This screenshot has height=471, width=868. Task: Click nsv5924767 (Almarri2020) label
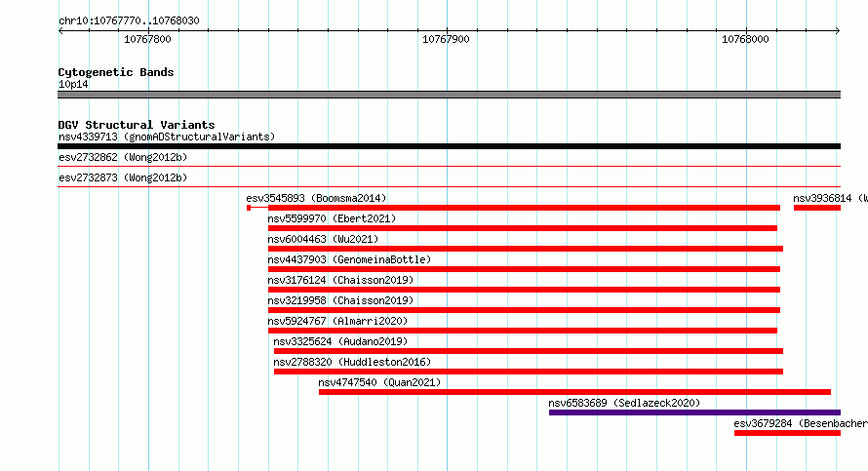pyautogui.click(x=337, y=321)
